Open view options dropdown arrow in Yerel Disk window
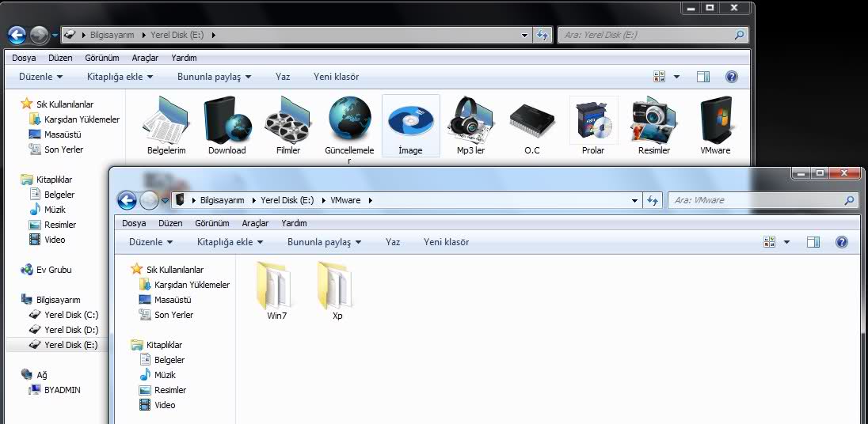 coord(676,77)
